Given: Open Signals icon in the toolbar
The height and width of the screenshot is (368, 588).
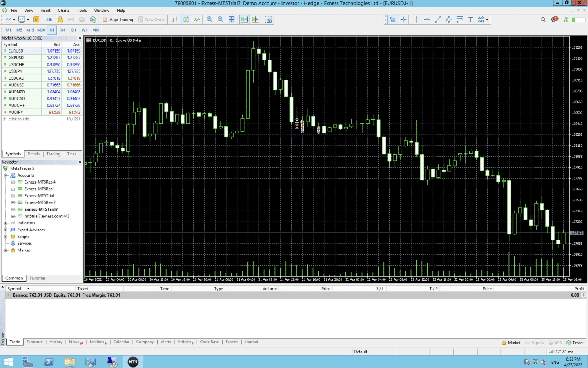Looking at the screenshot, I should click(71, 20).
